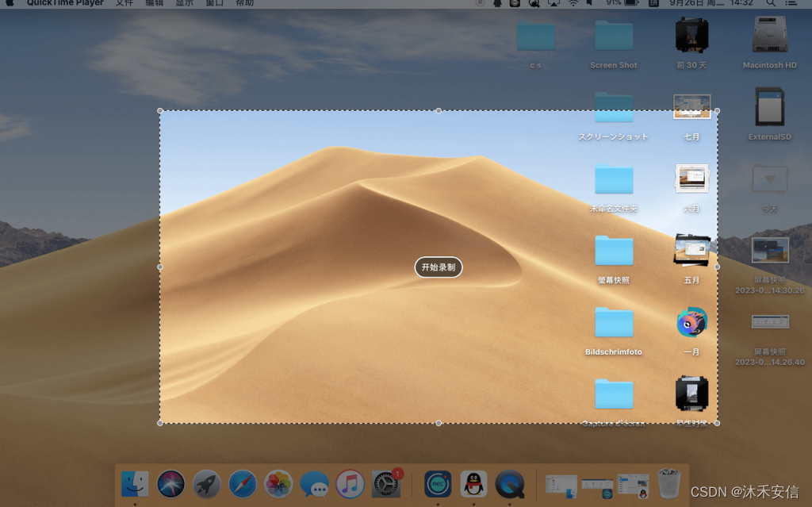This screenshot has height=507, width=812.
Task: Open the 今天 stack
Action: coord(769,179)
